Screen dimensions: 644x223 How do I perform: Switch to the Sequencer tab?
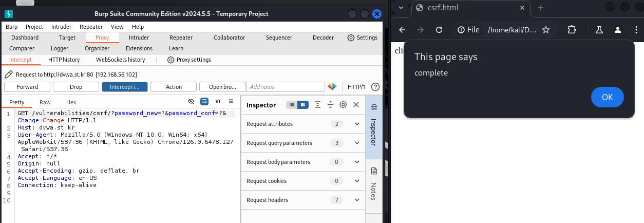[279, 38]
